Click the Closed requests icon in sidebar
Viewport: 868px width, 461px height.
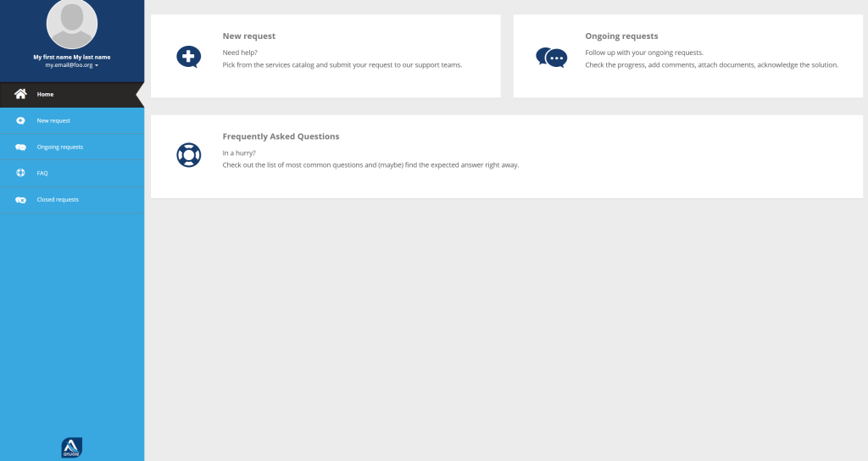pos(20,200)
